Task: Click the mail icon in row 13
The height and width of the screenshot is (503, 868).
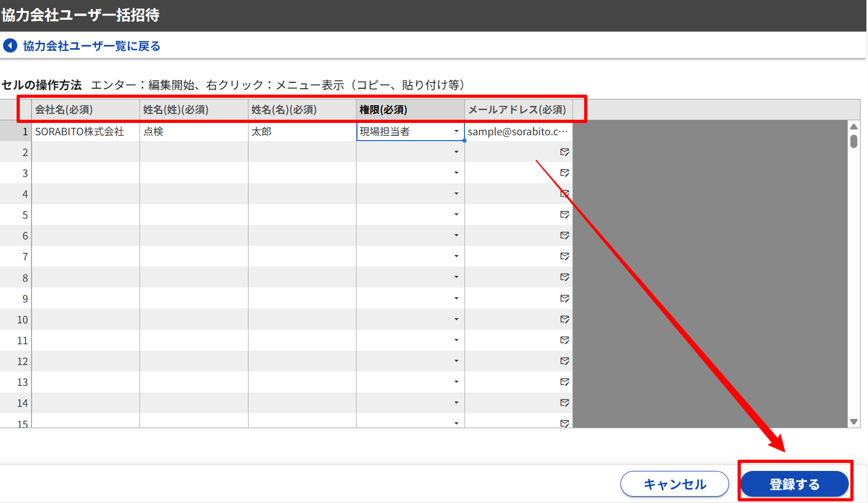Action: (564, 382)
